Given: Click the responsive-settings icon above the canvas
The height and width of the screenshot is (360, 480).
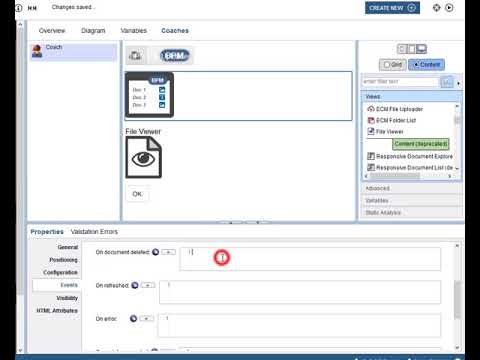Looking at the screenshot, I should [x=135, y=56].
